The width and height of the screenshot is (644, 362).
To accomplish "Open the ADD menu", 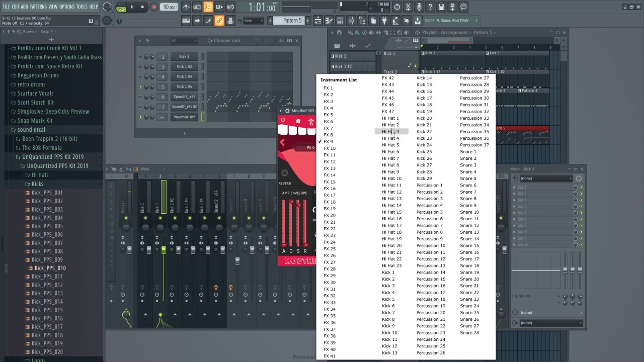I will tap(24, 7).
